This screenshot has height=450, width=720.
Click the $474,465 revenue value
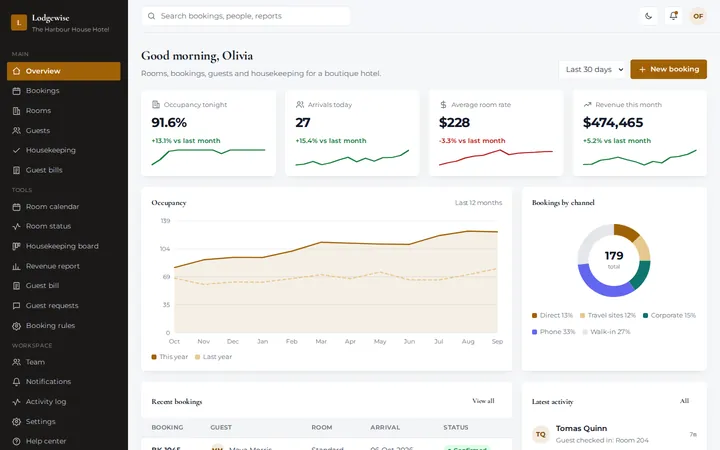pos(613,123)
